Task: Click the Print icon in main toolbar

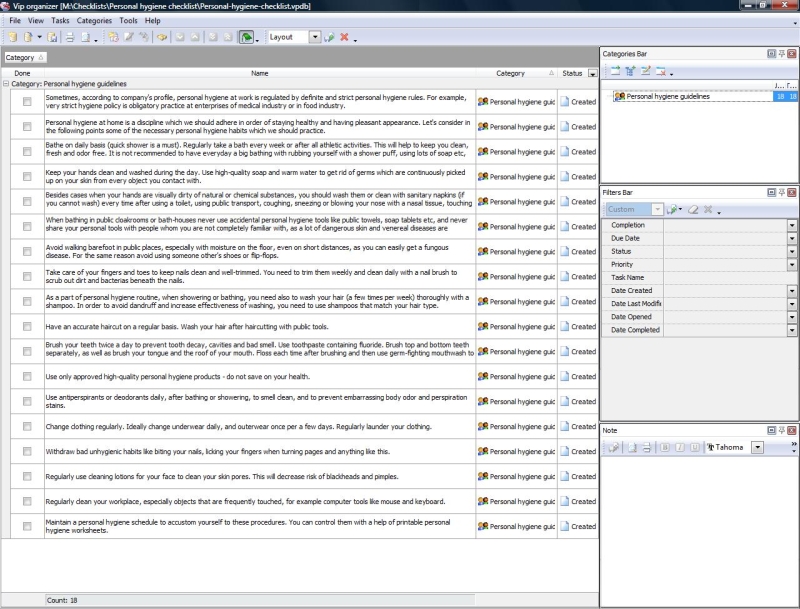Action: 70,37
